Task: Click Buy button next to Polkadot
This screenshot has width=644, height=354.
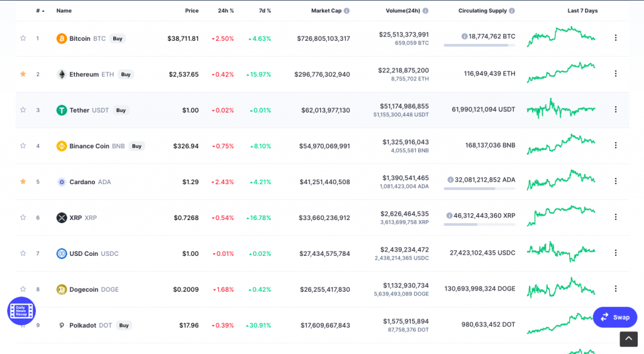Action: click(124, 325)
